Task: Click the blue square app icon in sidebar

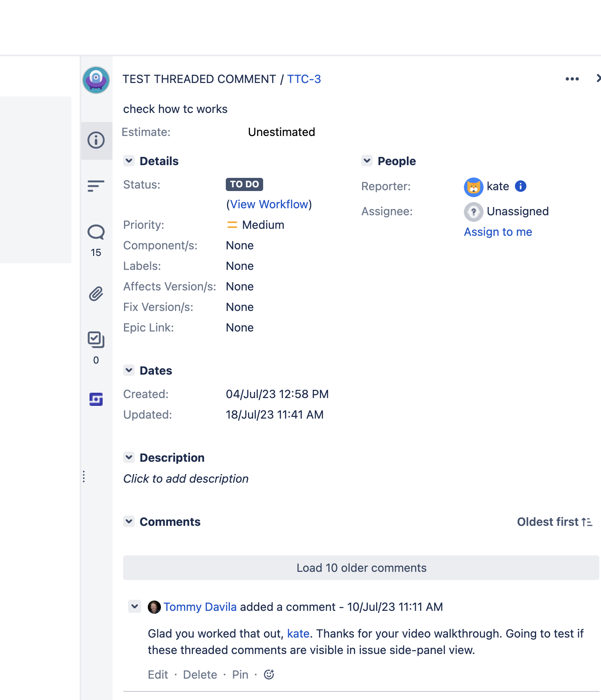Action: (x=96, y=399)
